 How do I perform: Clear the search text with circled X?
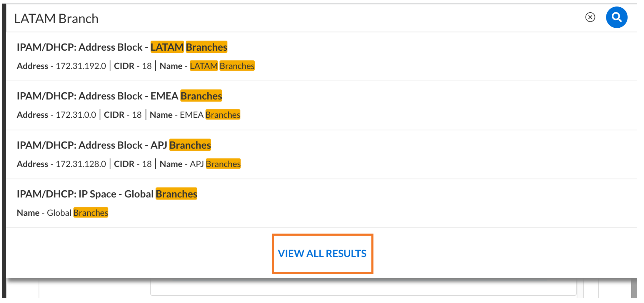click(x=590, y=17)
